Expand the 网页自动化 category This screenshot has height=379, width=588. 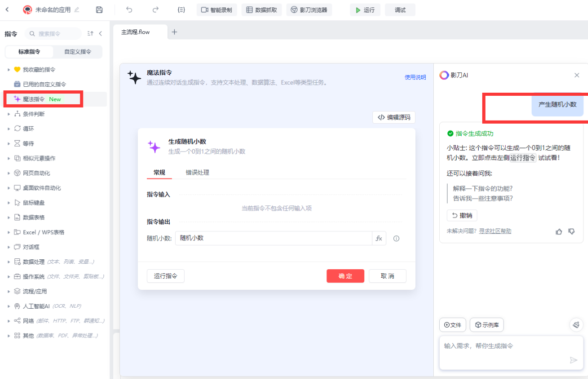click(36, 173)
